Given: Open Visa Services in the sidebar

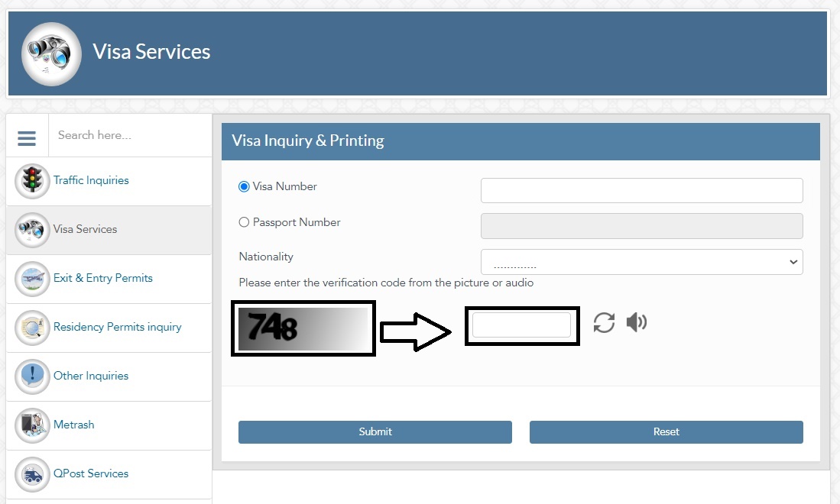Looking at the screenshot, I should [x=85, y=229].
